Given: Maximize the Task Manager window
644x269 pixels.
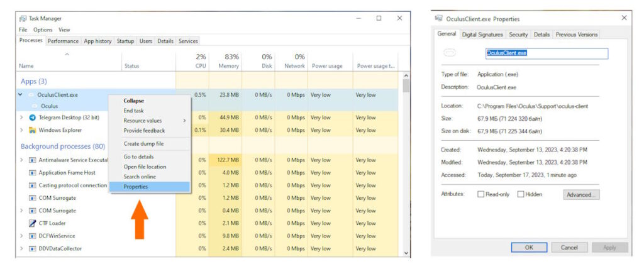Looking at the screenshot, I should [379, 18].
